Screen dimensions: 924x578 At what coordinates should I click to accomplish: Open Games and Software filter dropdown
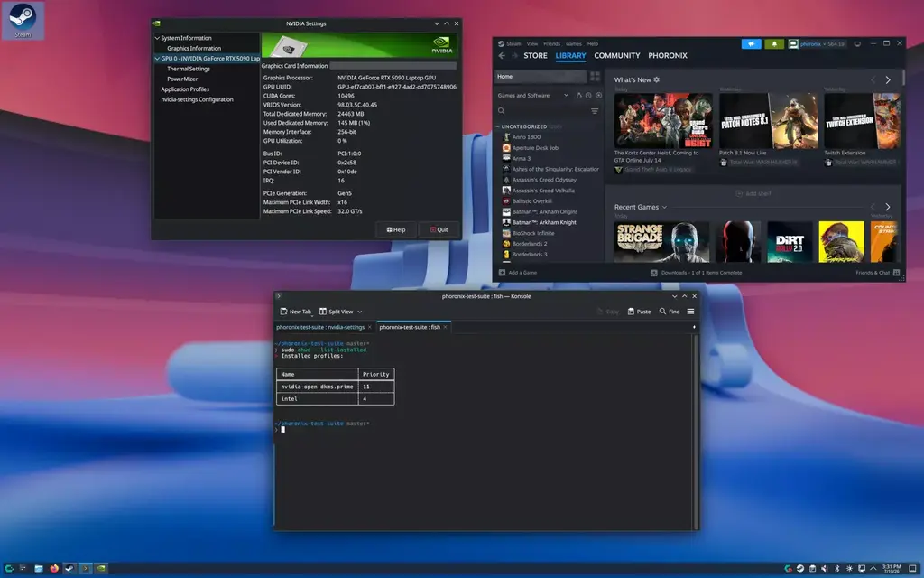(x=532, y=95)
